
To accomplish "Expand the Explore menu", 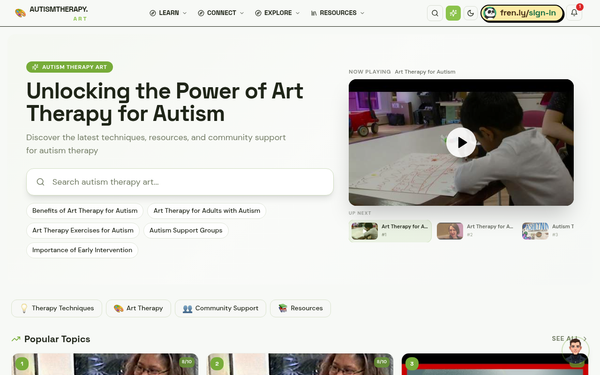I will tap(277, 13).
